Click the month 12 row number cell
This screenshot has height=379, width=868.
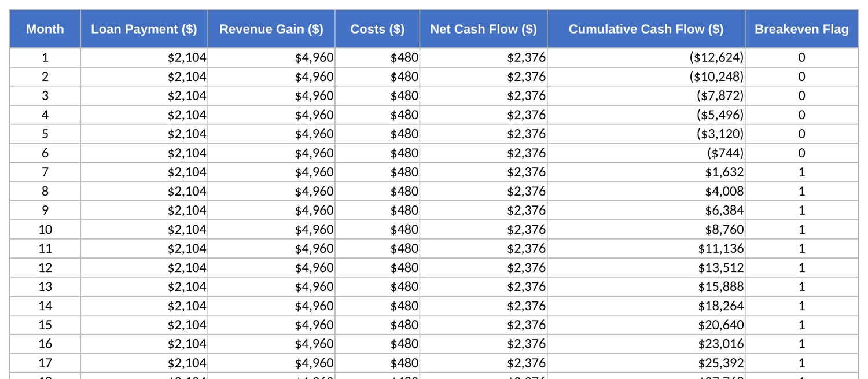[x=45, y=267]
